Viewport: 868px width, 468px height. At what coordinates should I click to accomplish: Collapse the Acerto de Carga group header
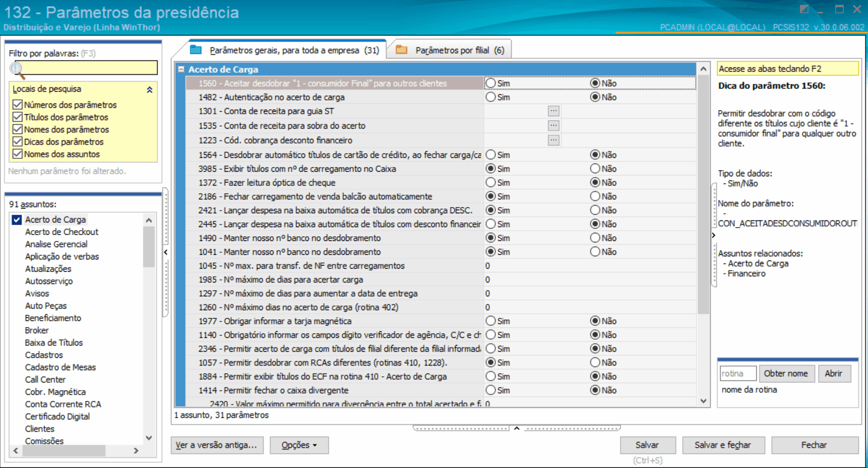tap(181, 69)
